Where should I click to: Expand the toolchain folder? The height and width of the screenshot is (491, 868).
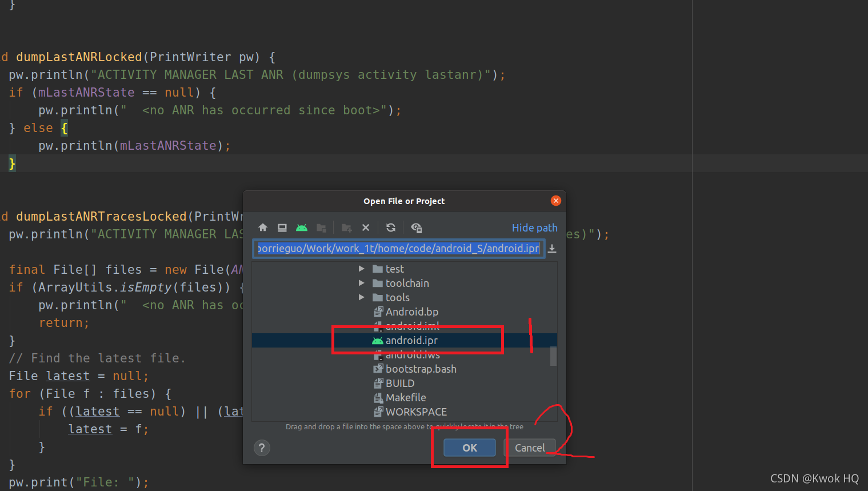click(x=362, y=283)
